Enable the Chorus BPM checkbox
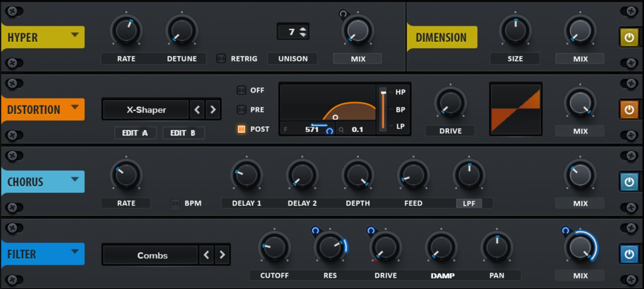Image resolution: width=644 pixels, height=289 pixels. pos(175,203)
